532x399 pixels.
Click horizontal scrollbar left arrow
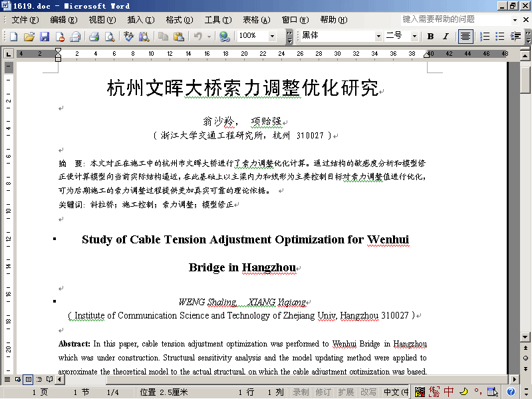[60, 379]
